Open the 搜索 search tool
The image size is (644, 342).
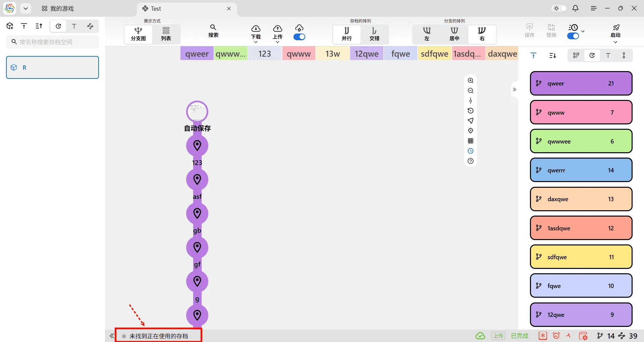tap(213, 31)
